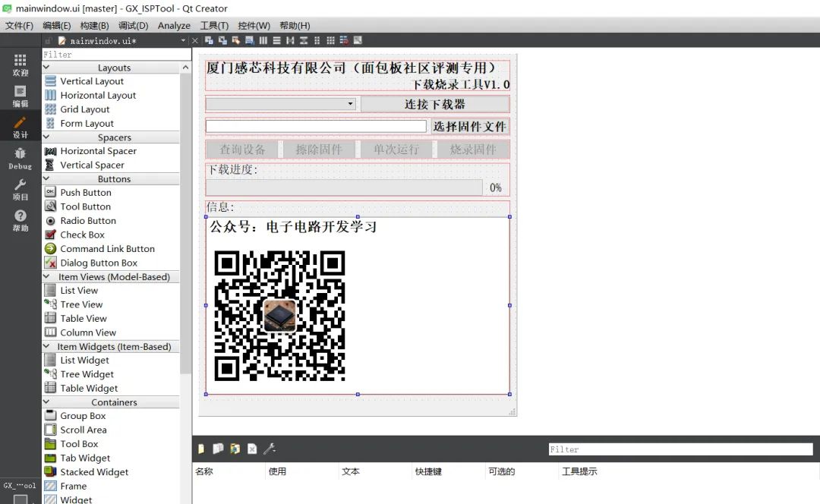Click the 连接下载器 button on the form

pyautogui.click(x=434, y=104)
